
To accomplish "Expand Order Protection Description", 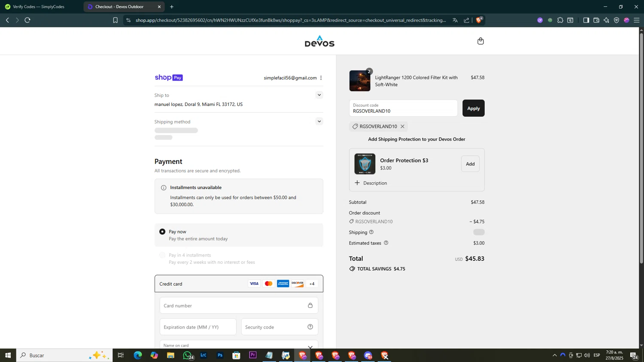I will pyautogui.click(x=371, y=183).
